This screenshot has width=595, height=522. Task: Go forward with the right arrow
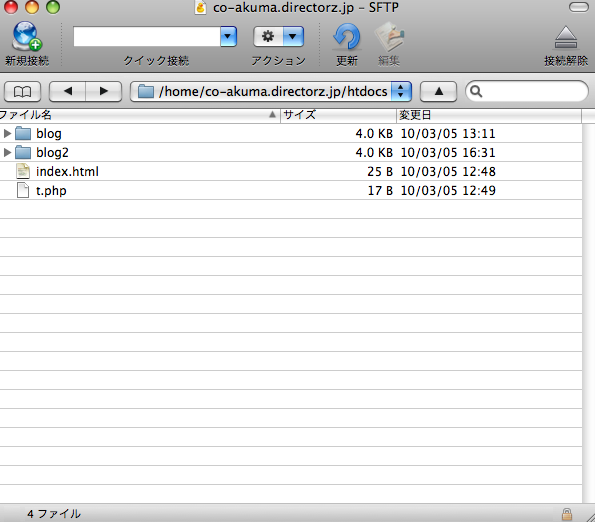click(104, 91)
